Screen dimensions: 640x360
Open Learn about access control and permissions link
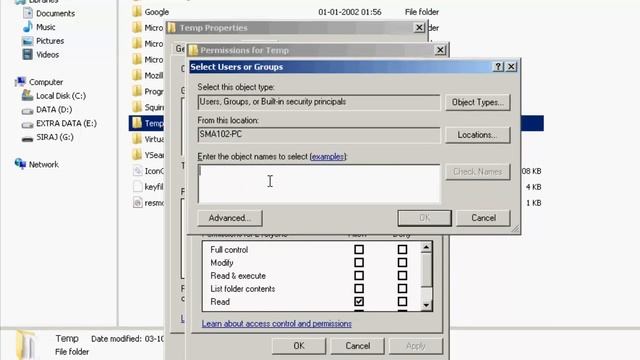click(276, 324)
